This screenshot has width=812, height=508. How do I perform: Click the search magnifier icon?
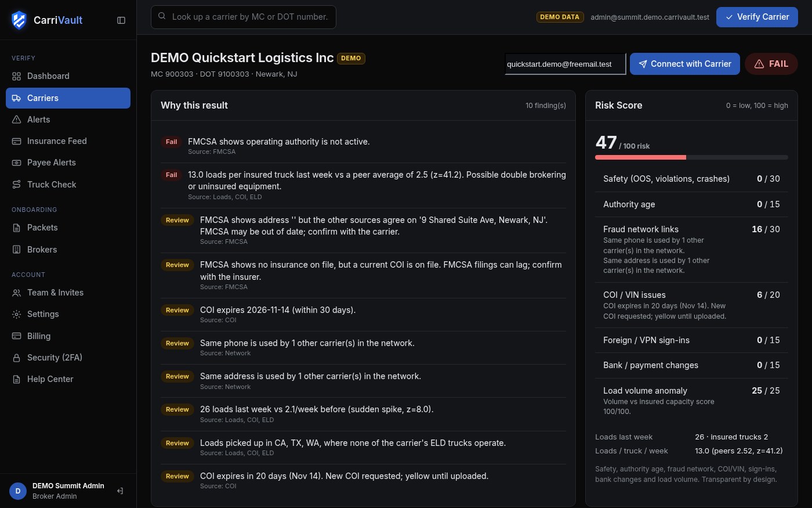pyautogui.click(x=162, y=16)
